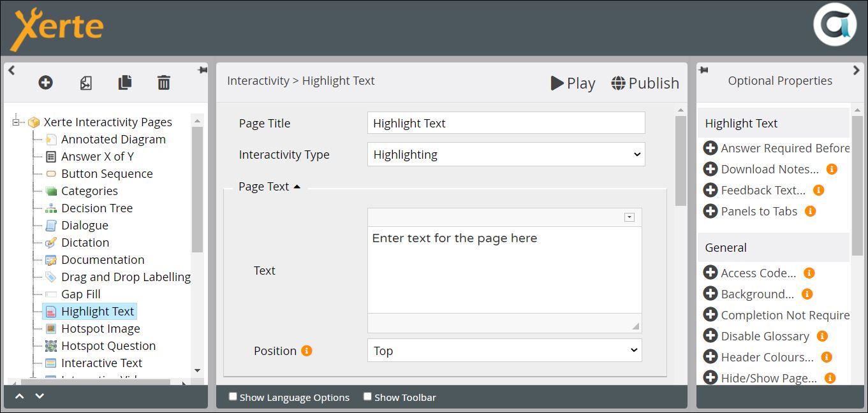Click the info icon next to Position

tap(307, 351)
